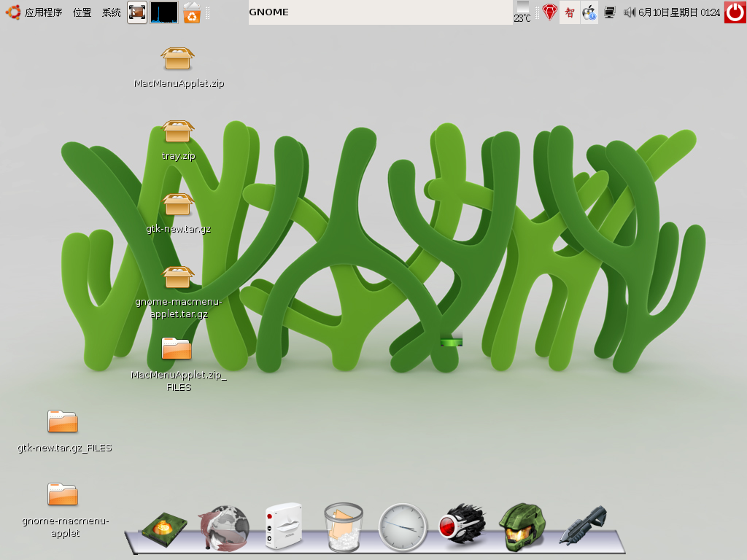Viewport: 747px width, 560px height.
Task: Open the system monitor graph applet
Action: (164, 12)
